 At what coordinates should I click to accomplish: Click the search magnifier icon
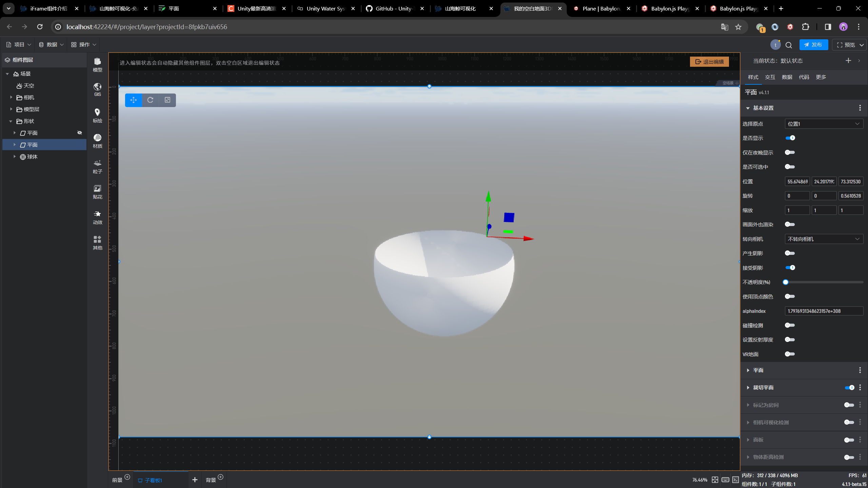pos(789,45)
